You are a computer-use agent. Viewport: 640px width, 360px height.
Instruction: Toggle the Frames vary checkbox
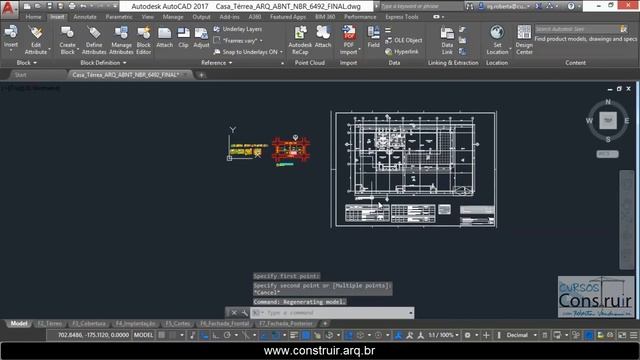pyautogui.click(x=217, y=40)
